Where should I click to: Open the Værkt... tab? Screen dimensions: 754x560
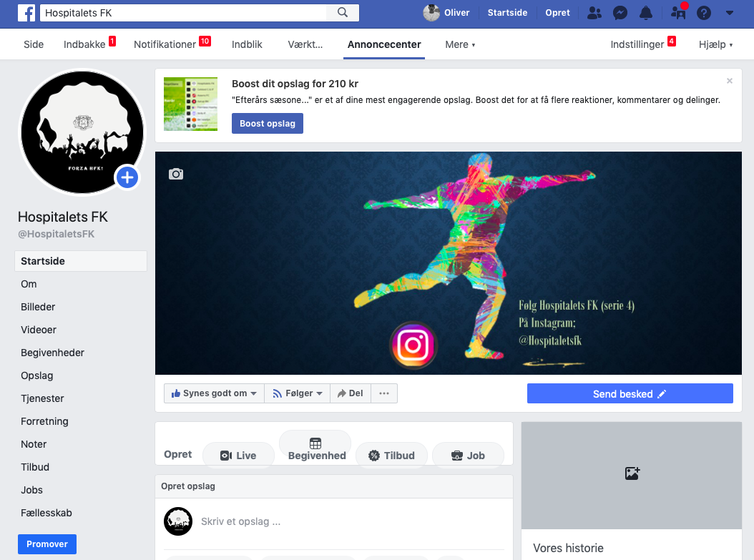click(305, 45)
